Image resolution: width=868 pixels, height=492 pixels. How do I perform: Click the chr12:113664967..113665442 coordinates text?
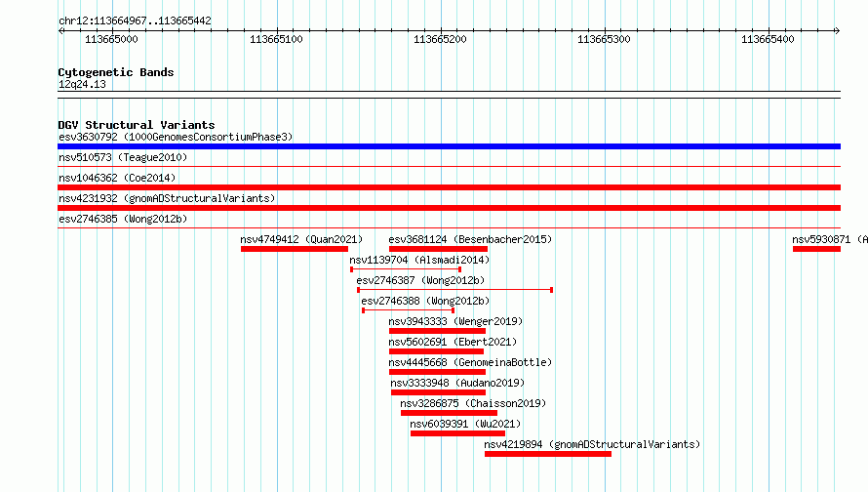click(135, 20)
